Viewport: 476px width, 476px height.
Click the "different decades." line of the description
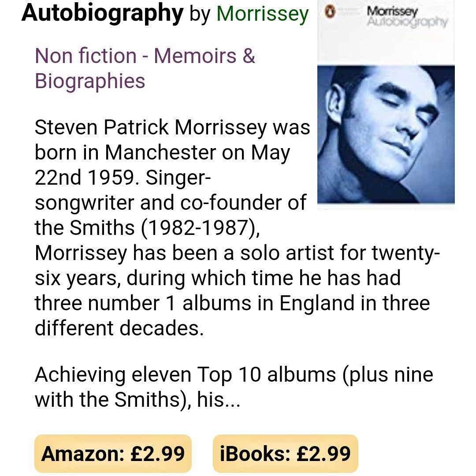point(119,328)
